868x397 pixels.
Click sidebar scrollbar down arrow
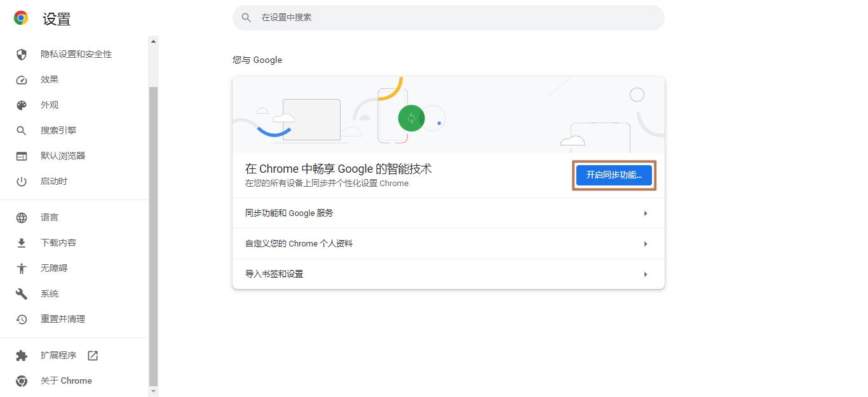pos(153,392)
